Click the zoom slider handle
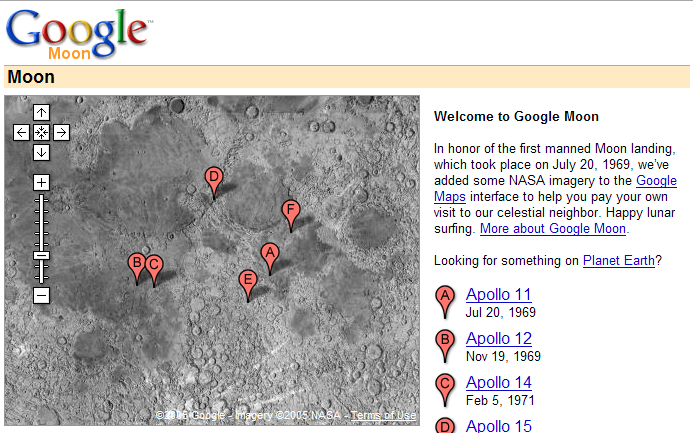Screen dimensions: 693x433 click(41, 255)
